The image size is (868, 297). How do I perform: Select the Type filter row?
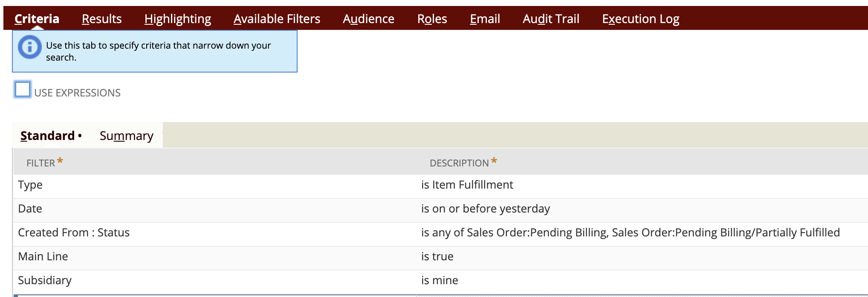30,185
